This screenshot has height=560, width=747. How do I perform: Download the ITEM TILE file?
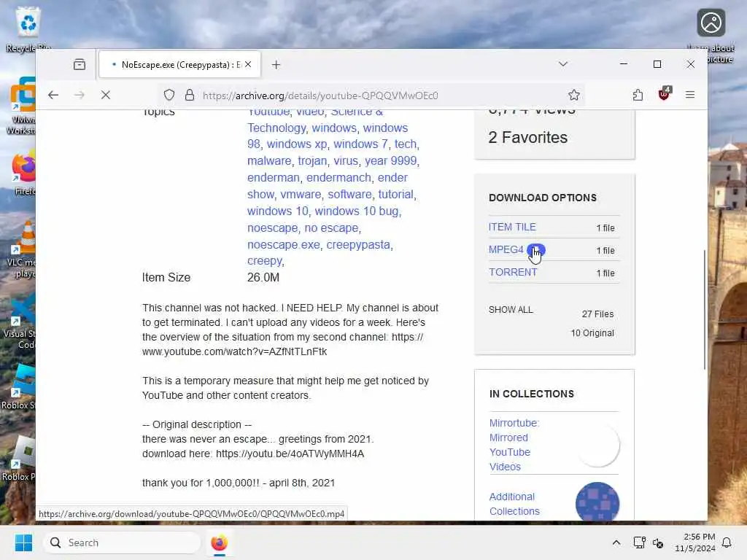pos(512,227)
